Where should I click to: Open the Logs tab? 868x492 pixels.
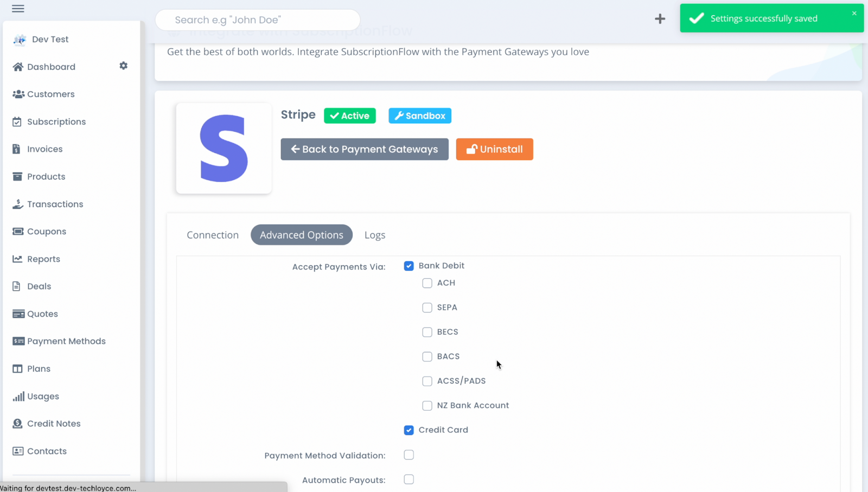pos(375,235)
